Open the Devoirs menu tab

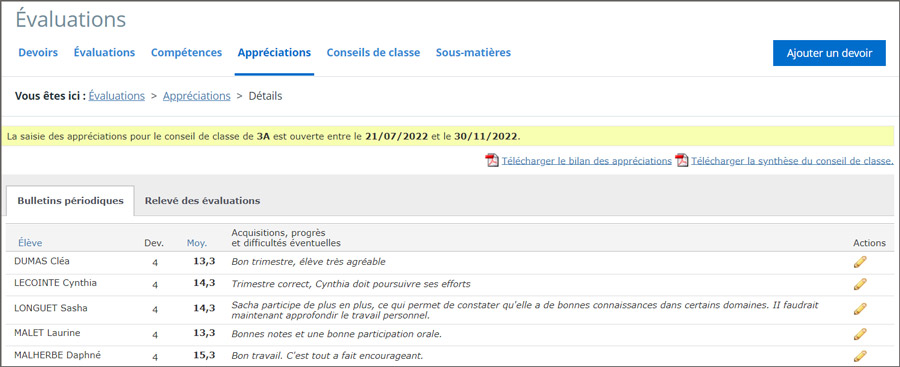click(x=38, y=53)
